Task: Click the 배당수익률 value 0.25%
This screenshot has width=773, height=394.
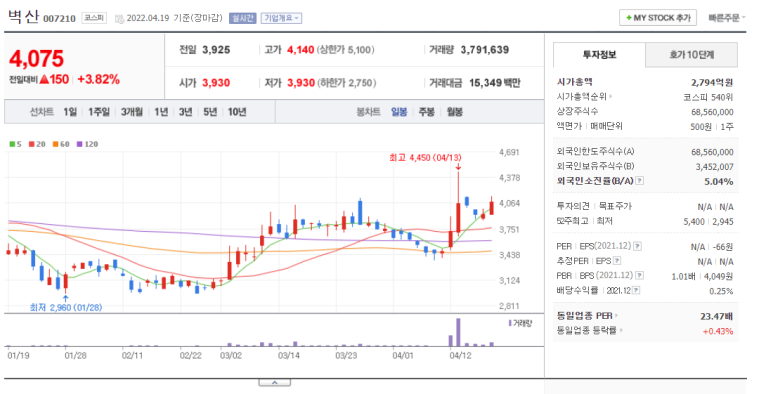Action: 721,291
